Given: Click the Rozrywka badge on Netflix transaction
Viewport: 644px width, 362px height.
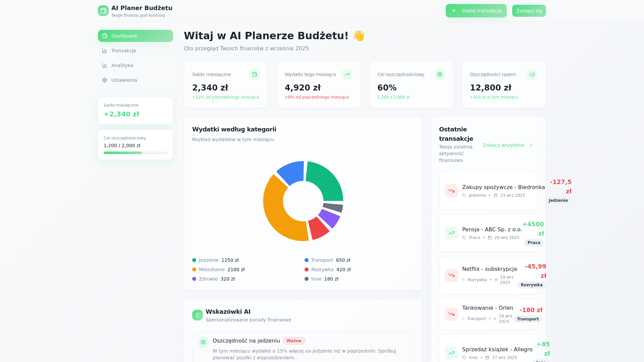Looking at the screenshot, I should click(532, 285).
